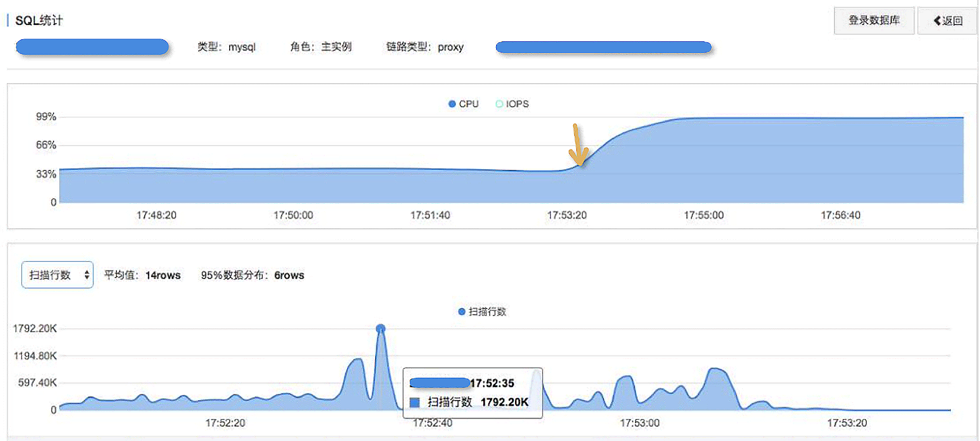Viewport: 980px width, 441px height.
Task: Click the 95%数据分布 6rows statistic
Action: (x=252, y=275)
